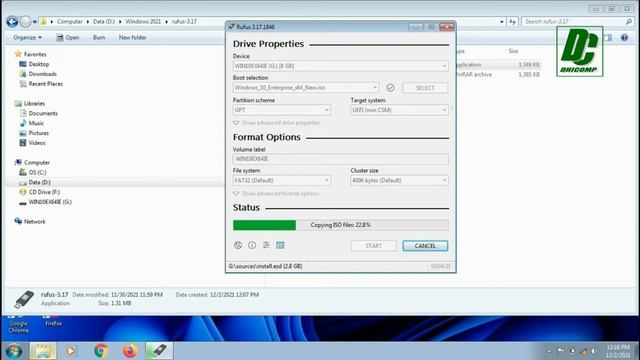Open the Device dropdown in Rufus
This screenshot has width=640, height=360.
(340, 66)
